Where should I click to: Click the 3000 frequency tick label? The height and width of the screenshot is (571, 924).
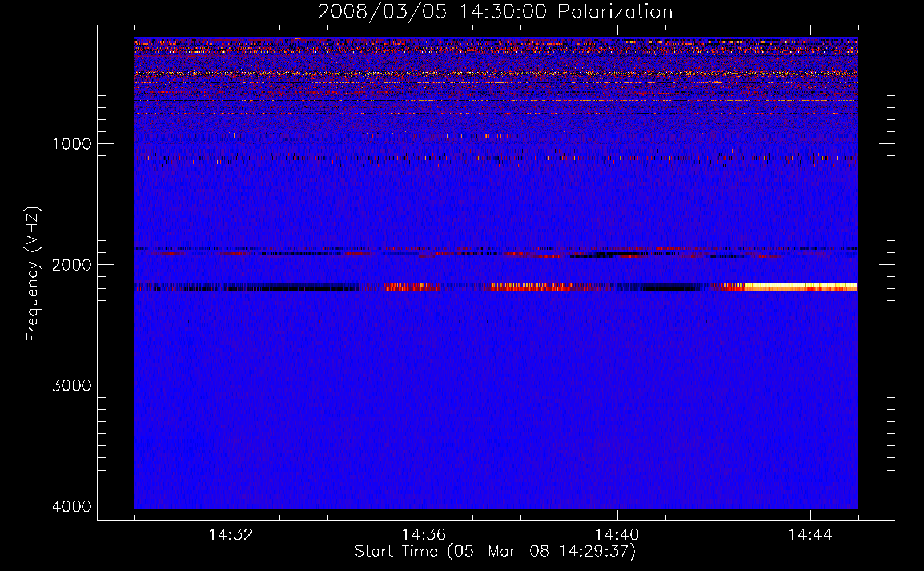coord(71,385)
